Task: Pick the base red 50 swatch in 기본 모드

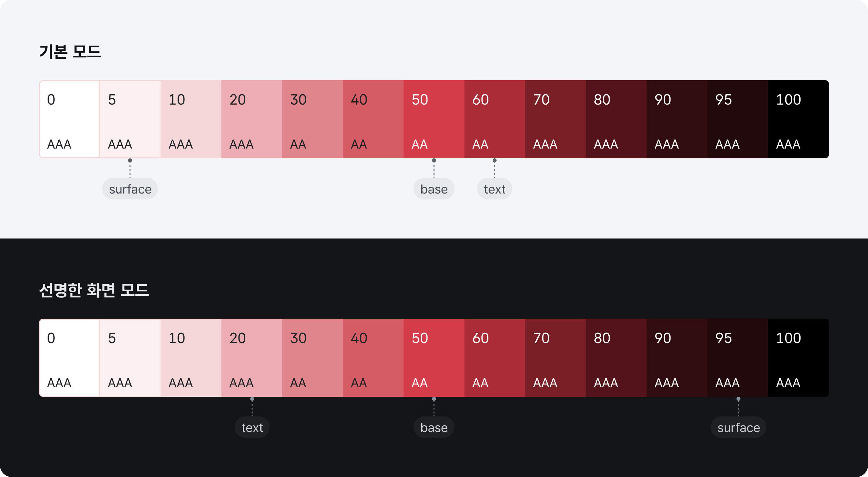Action: click(434, 119)
